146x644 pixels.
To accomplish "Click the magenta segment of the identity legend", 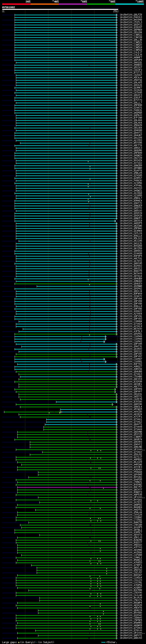I will tap(73, 4).
